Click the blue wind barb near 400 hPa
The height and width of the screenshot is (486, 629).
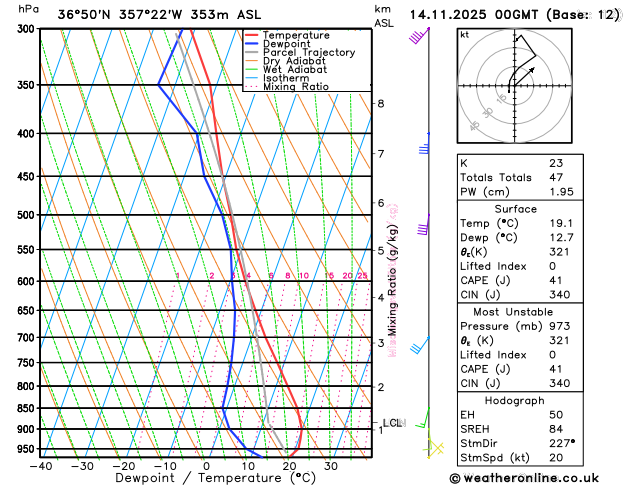pos(424,144)
